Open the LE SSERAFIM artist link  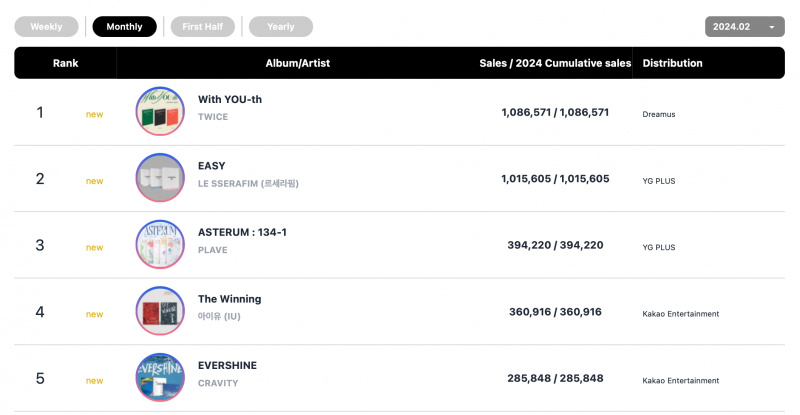(x=248, y=183)
